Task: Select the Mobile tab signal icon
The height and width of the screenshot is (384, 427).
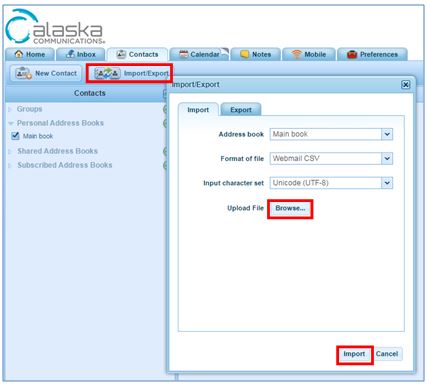Action: click(x=296, y=54)
